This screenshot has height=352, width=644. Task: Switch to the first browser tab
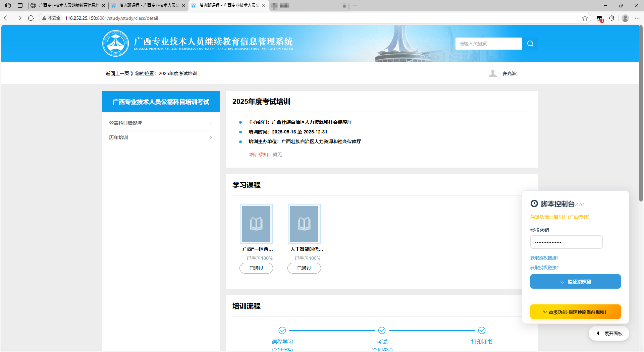[x=68, y=5]
